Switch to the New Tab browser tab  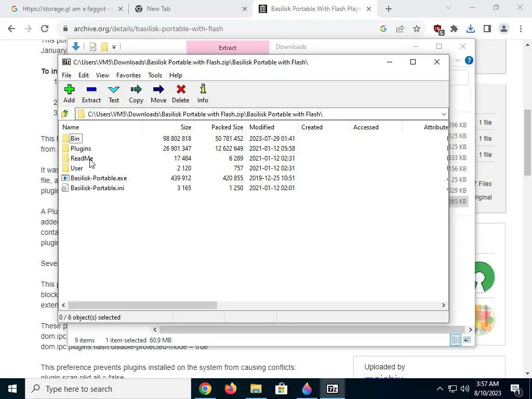tap(190, 9)
